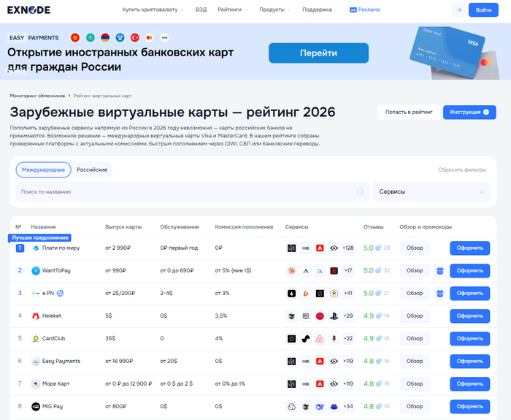This screenshot has width=511, height=420.
Task: Click the Перейти banner button
Action: pos(318,53)
